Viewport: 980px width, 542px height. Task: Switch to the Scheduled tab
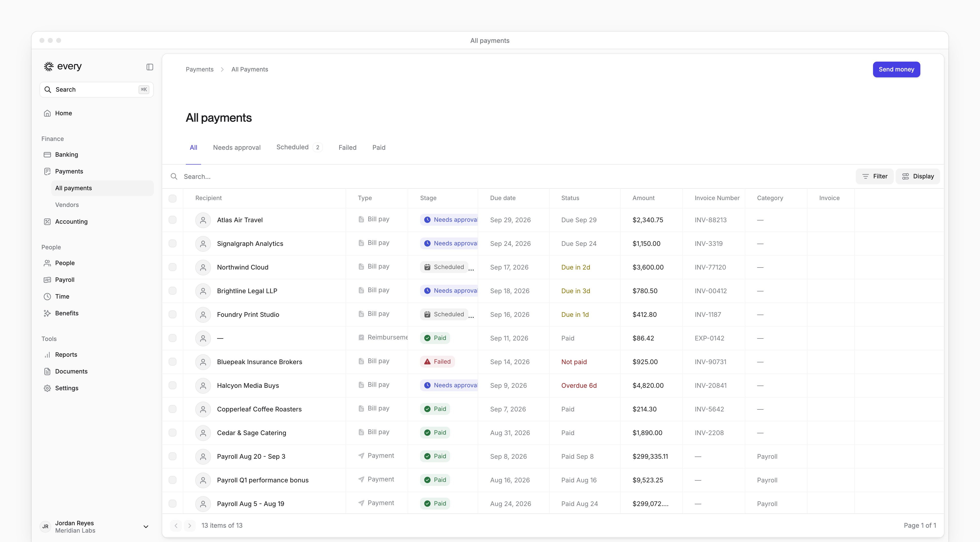tap(299, 147)
